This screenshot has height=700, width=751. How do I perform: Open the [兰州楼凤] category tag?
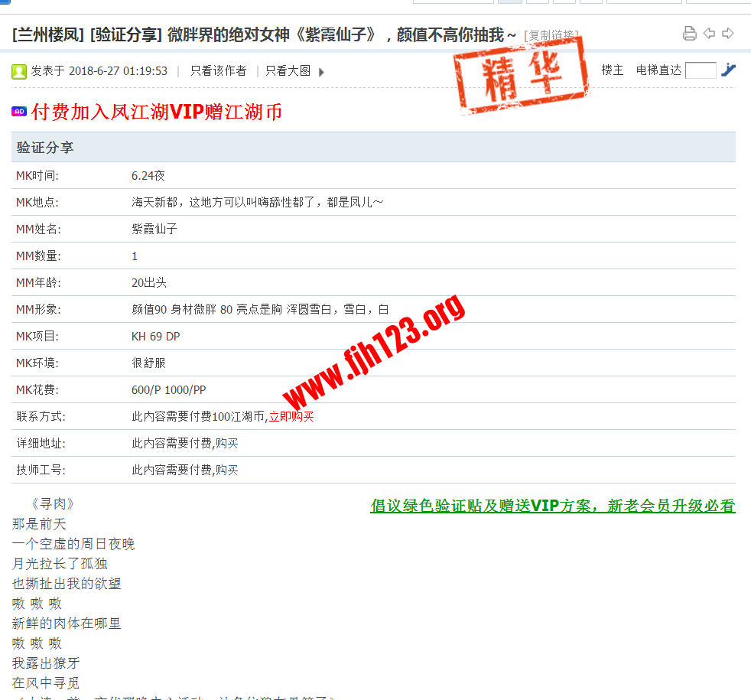47,34
